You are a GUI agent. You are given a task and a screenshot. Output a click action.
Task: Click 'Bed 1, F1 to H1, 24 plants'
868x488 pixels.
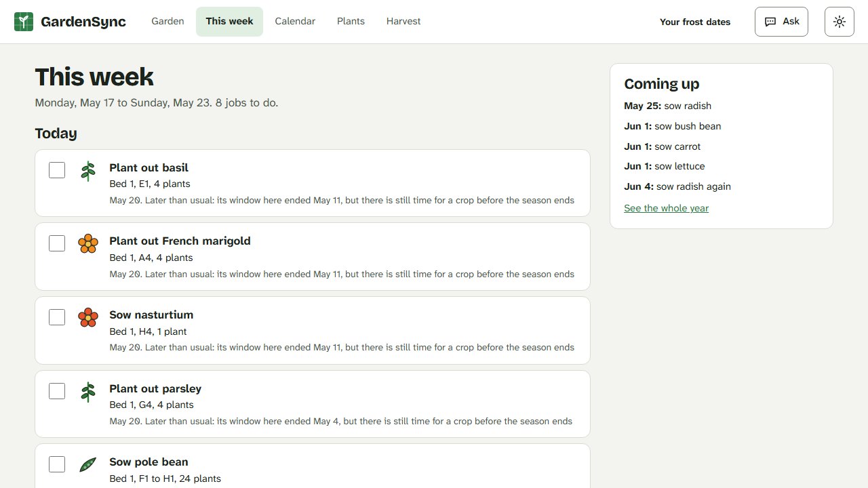(x=165, y=479)
